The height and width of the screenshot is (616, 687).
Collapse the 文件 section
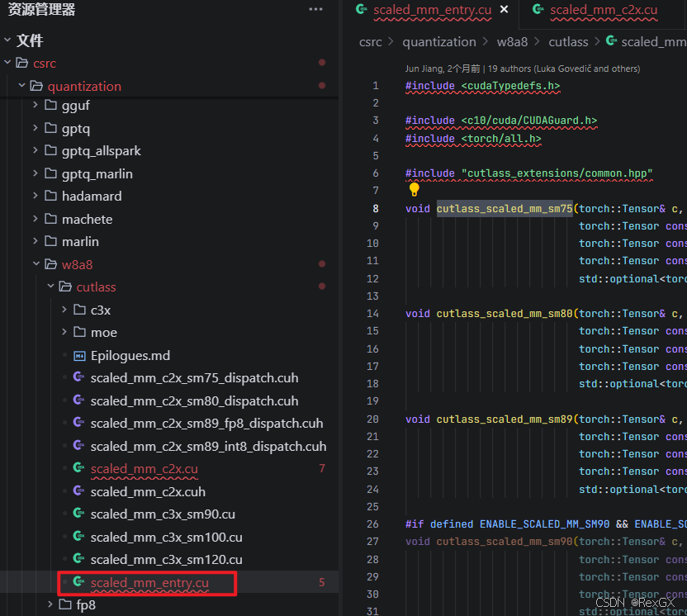point(7,40)
